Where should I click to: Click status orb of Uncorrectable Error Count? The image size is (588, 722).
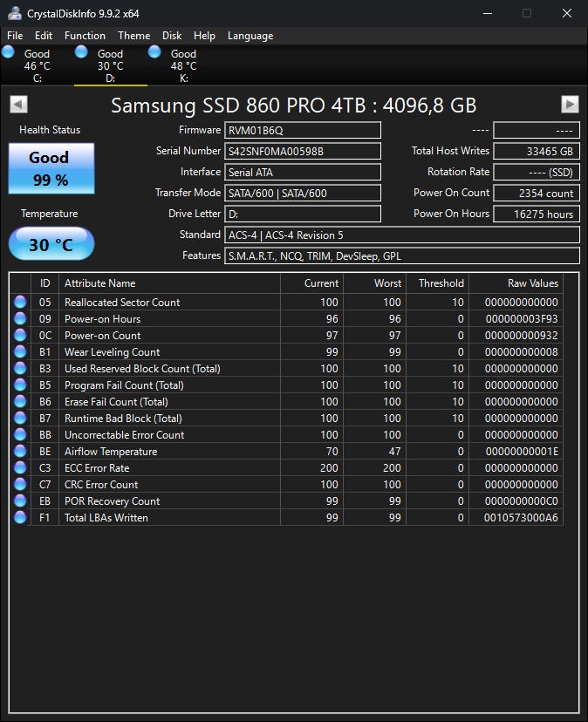coord(20,434)
